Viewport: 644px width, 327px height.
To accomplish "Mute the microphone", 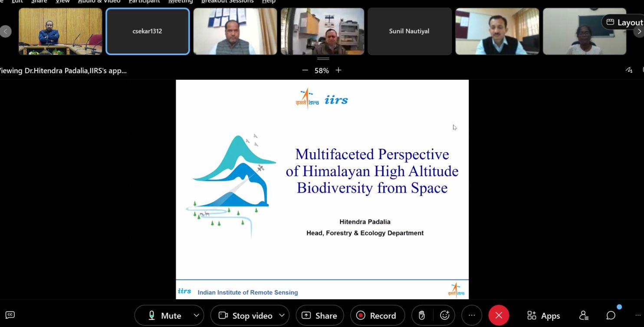I will tap(165, 315).
